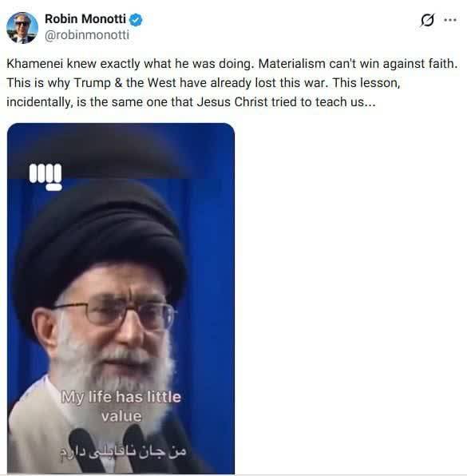The width and height of the screenshot is (467, 476).
Task: Click the blank white area beside the video
Action: pos(349,297)
